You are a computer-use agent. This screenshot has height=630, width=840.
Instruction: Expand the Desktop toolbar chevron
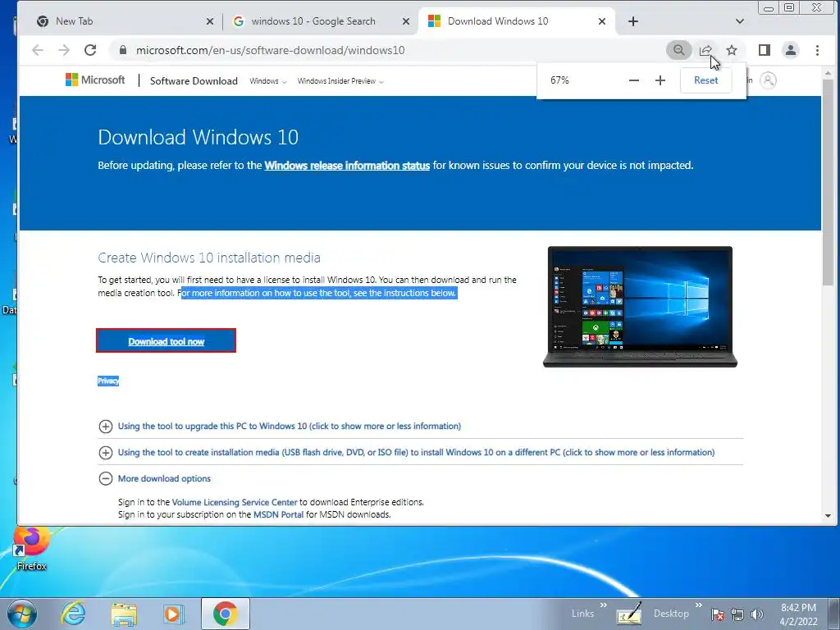click(699, 605)
